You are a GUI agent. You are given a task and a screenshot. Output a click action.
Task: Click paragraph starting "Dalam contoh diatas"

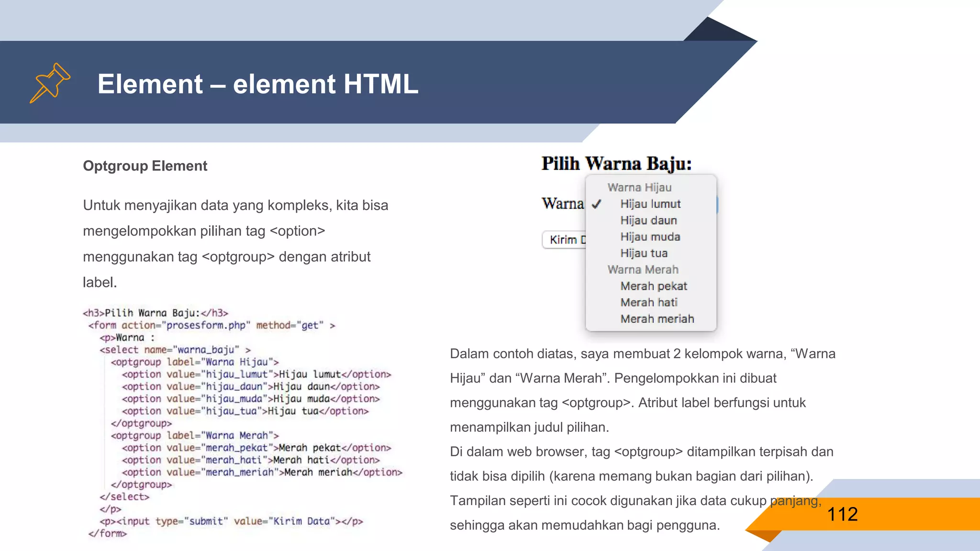(x=643, y=390)
